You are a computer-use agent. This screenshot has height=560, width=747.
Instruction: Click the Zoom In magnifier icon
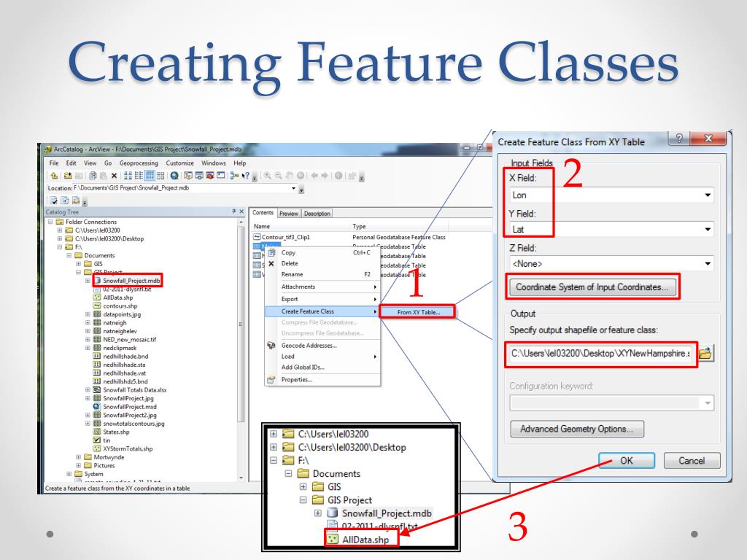pos(267,176)
